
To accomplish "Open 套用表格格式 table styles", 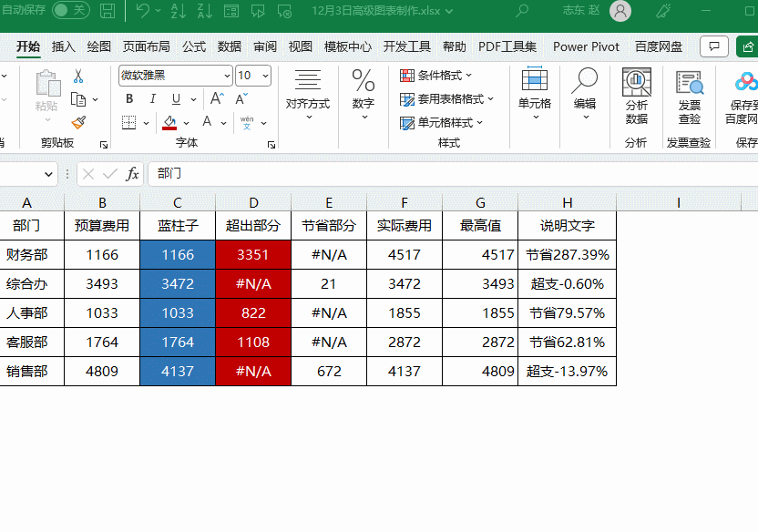I will [446, 99].
